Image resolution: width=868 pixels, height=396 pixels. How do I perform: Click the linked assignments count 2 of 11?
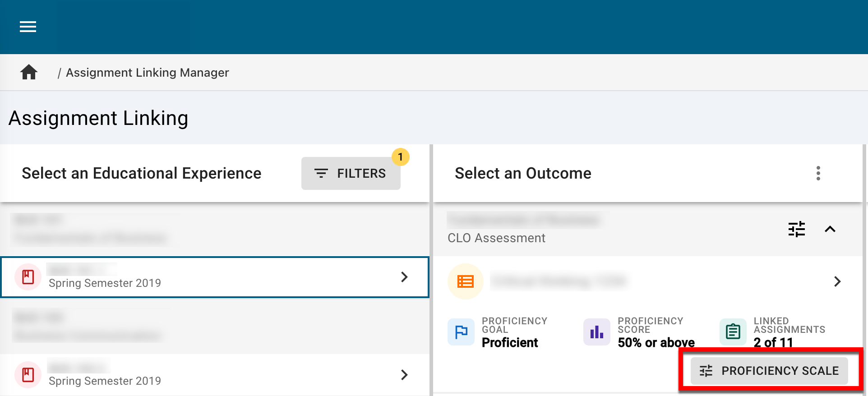[773, 343]
